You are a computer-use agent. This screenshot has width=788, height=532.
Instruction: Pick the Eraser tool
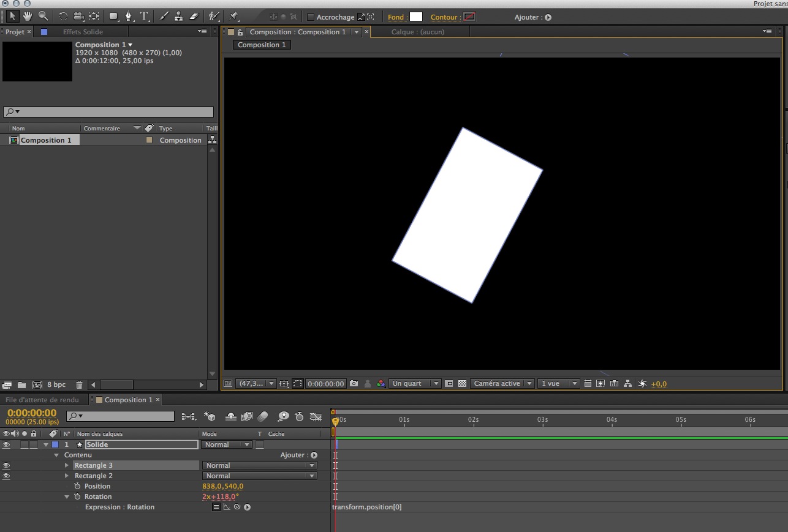click(194, 17)
